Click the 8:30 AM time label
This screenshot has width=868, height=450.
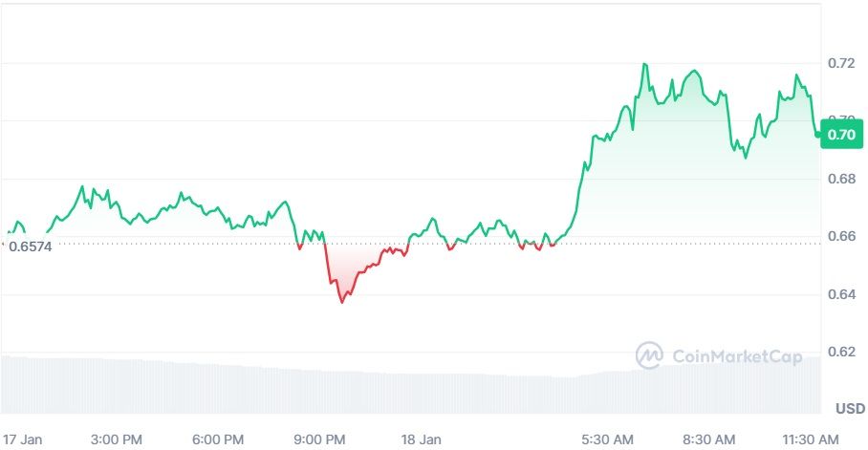709,439
